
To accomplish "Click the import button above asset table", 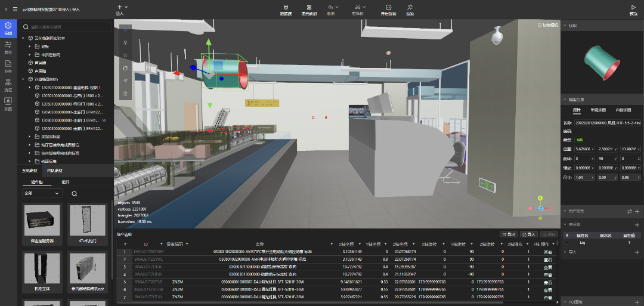I will [x=529, y=234].
